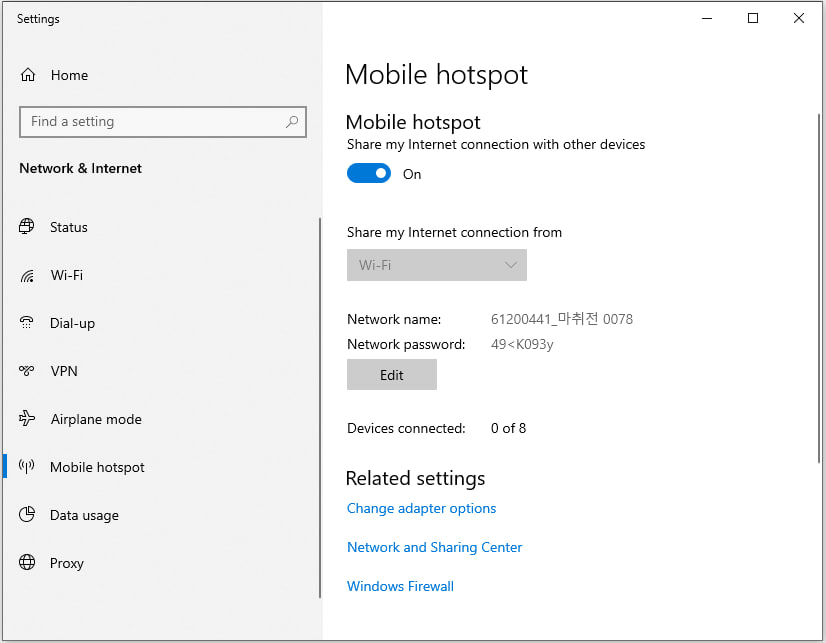Screen dimensions: 826x643
Task: Click the Home house icon
Action: pyautogui.click(x=28, y=75)
